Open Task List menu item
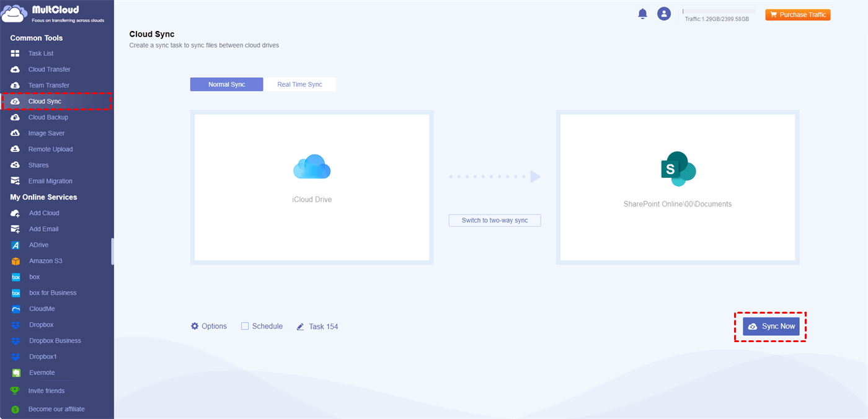Screen dimensions: 868x419 tap(41, 53)
